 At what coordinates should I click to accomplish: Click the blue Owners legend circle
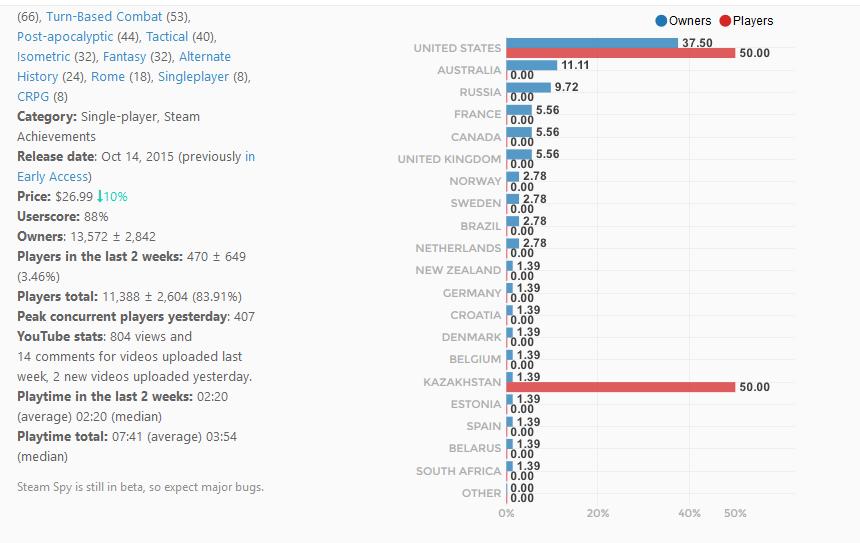tap(661, 21)
